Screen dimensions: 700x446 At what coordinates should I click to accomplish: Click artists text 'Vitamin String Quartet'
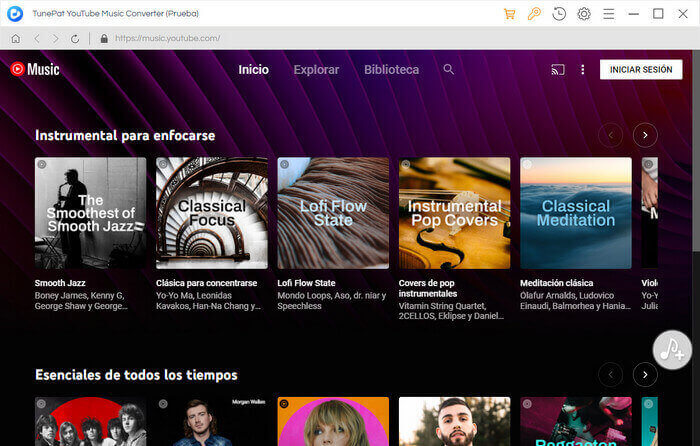[x=442, y=306]
